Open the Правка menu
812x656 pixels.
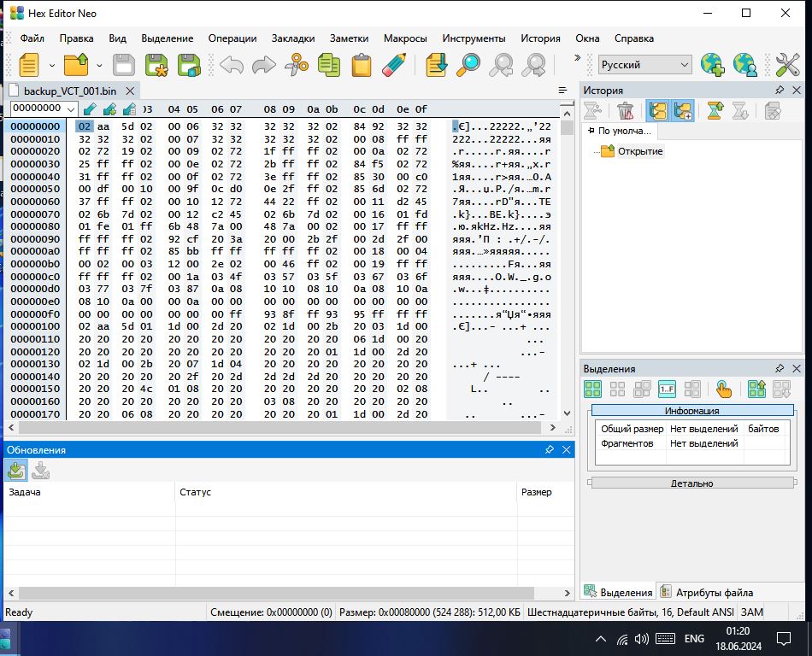tap(77, 38)
